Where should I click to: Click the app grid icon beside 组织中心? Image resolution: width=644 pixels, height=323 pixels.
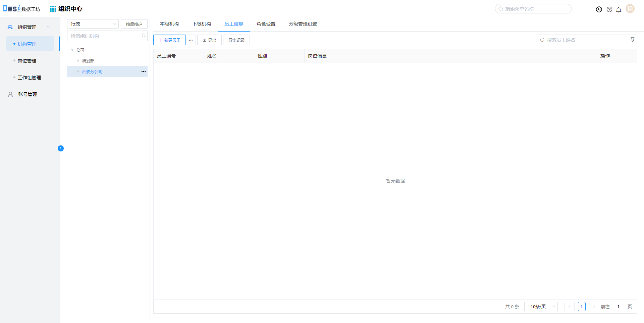click(x=53, y=9)
